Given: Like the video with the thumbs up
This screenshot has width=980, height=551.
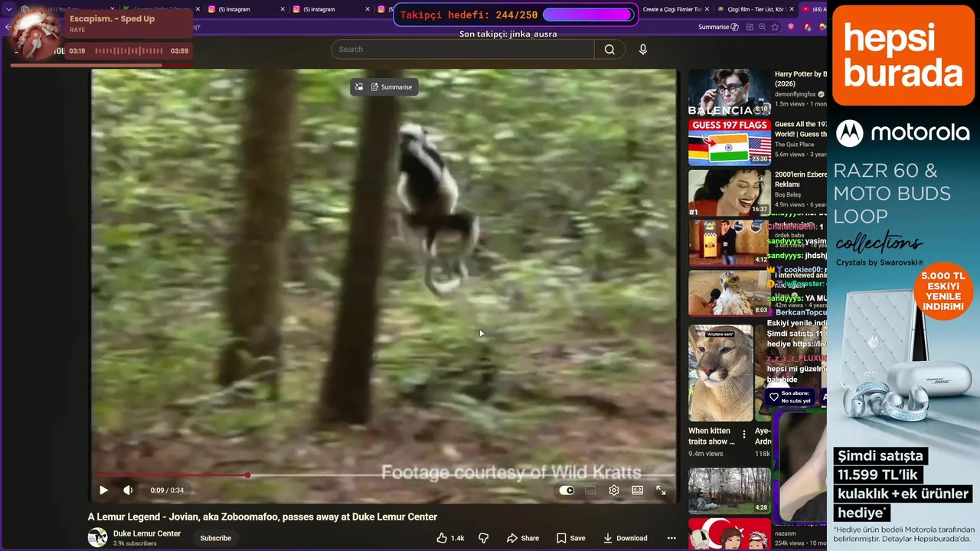Looking at the screenshot, I should (x=450, y=538).
